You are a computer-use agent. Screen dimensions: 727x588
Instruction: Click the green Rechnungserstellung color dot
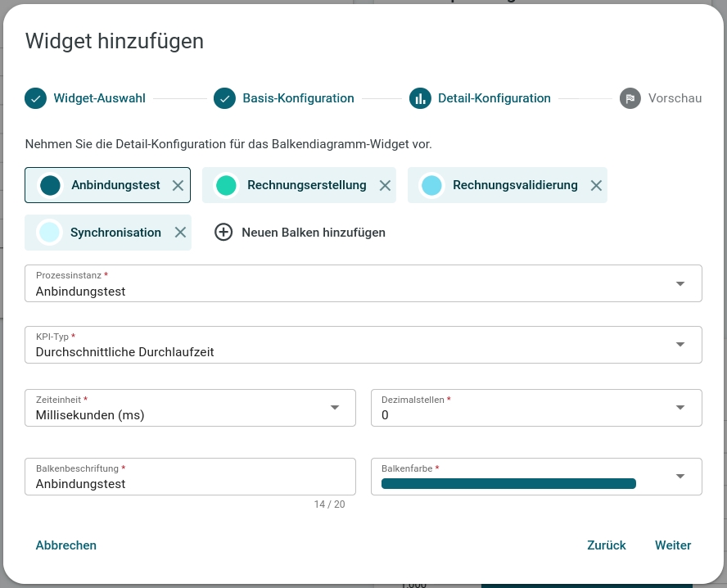[226, 185]
